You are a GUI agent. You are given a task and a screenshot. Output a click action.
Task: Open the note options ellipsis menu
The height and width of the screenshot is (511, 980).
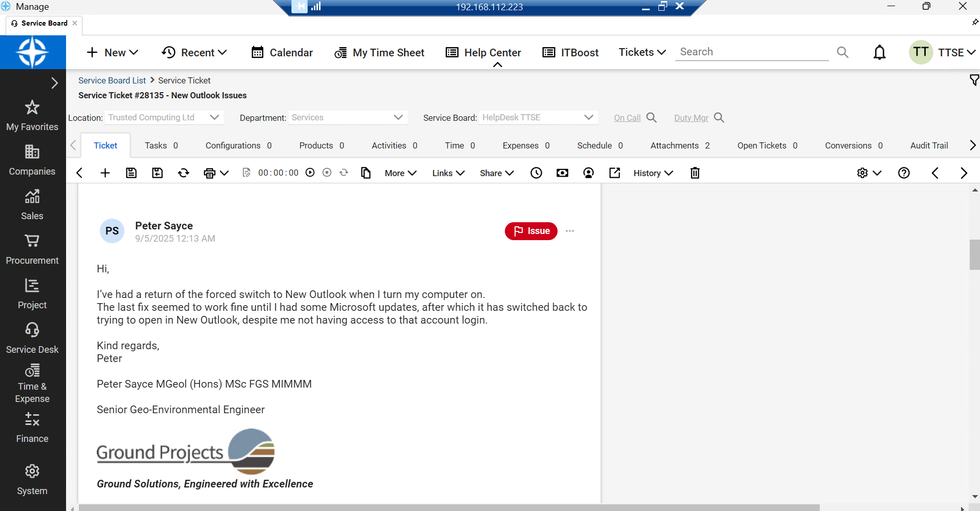coord(570,231)
